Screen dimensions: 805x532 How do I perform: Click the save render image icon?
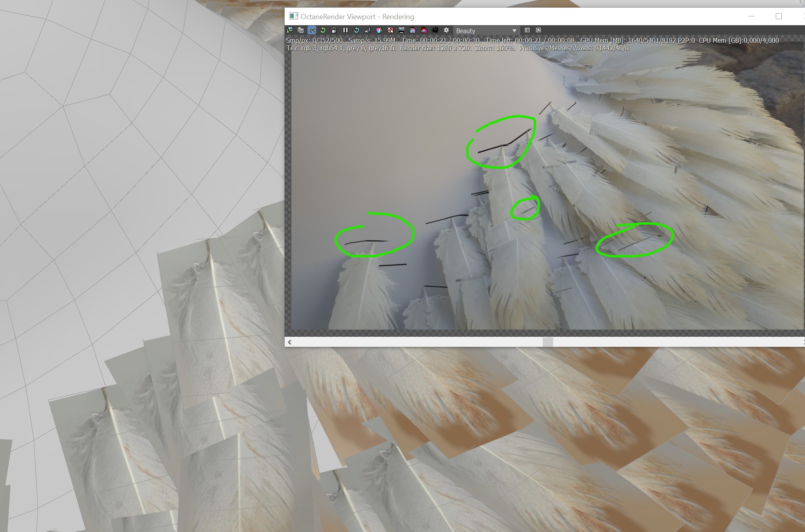pyautogui.click(x=290, y=30)
